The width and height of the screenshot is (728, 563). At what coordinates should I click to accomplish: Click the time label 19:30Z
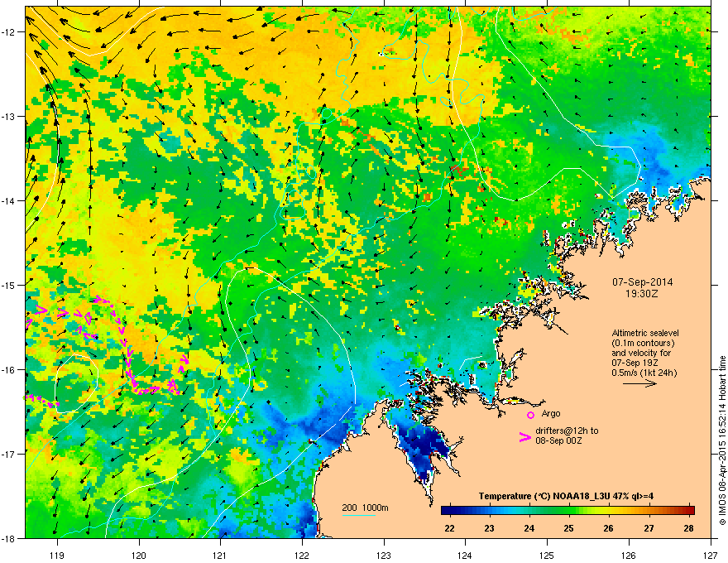coord(642,294)
